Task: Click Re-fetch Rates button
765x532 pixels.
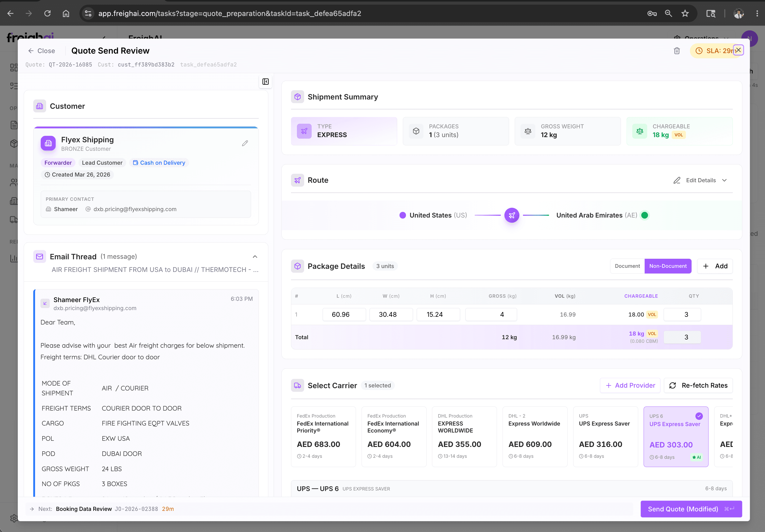Action: pyautogui.click(x=698, y=385)
